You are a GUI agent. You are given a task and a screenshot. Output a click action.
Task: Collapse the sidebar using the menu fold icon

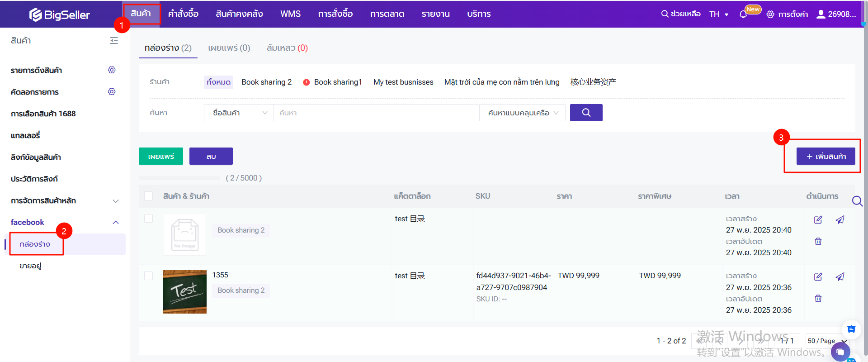[x=114, y=41]
